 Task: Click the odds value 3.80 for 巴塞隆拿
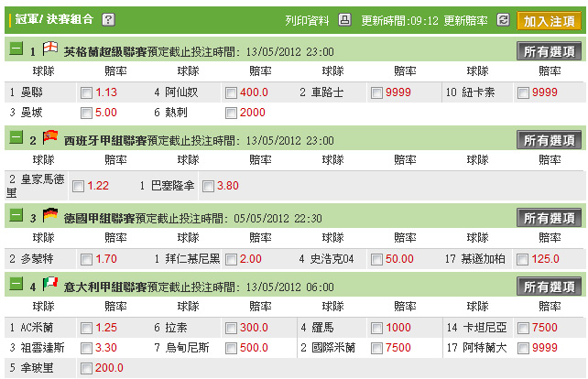click(x=228, y=186)
